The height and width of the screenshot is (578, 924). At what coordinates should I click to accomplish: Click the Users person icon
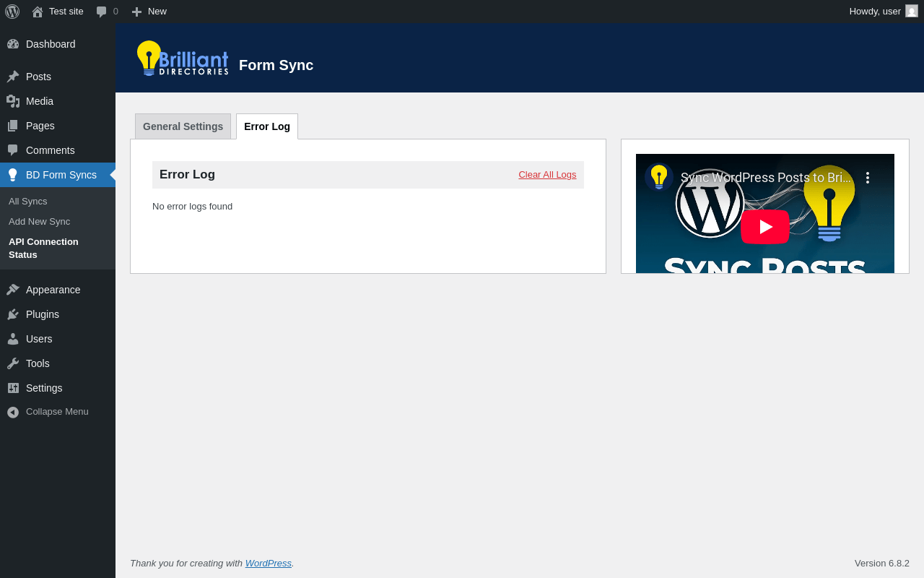point(13,339)
